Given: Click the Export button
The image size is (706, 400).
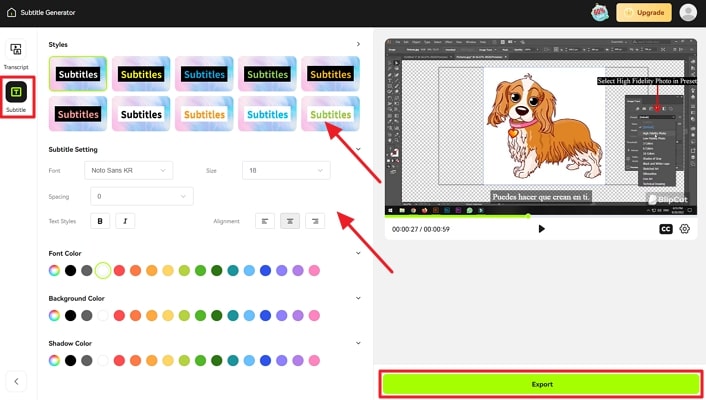Looking at the screenshot, I should pyautogui.click(x=541, y=384).
